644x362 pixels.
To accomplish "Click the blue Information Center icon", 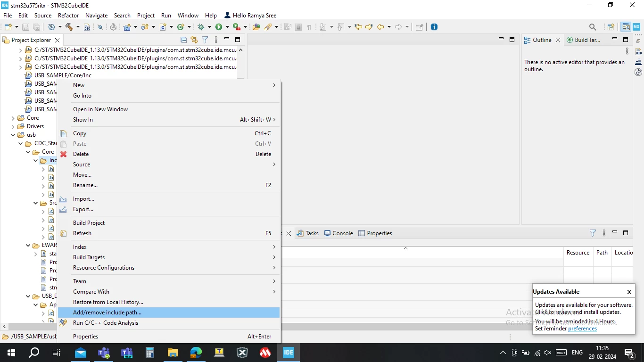I will coord(434,27).
